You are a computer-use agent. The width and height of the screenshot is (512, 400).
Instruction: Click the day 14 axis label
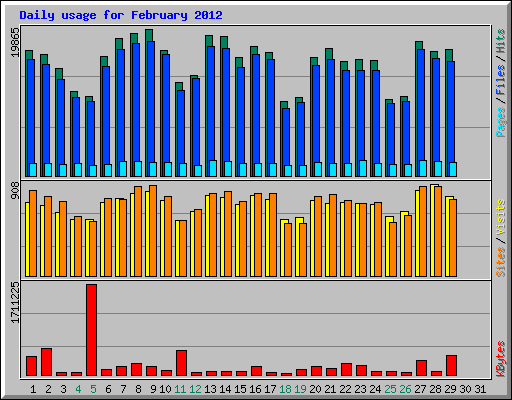225,389
